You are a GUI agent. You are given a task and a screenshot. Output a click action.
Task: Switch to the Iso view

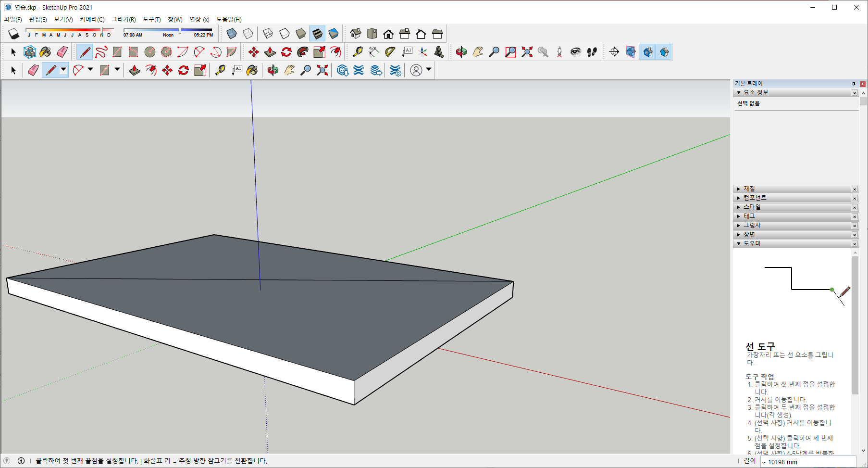point(356,34)
